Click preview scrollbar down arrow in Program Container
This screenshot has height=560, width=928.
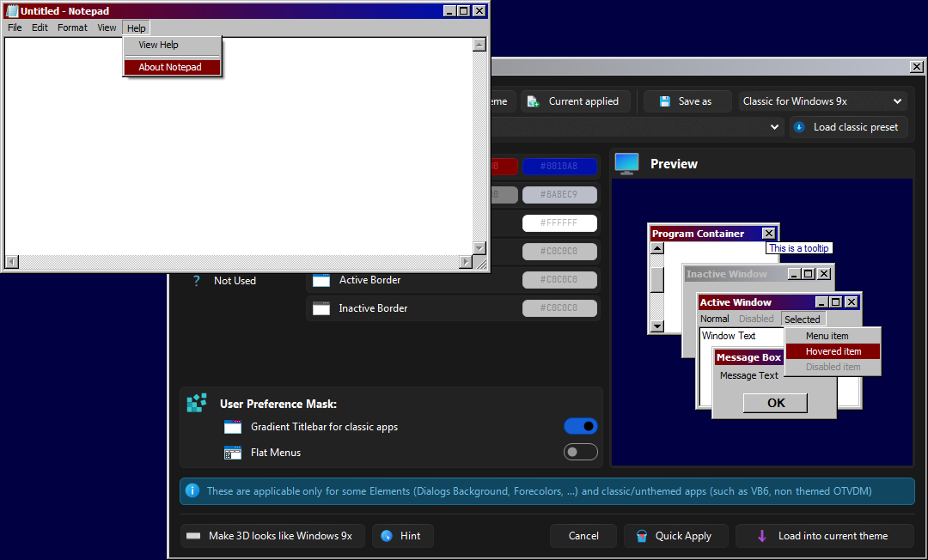(x=657, y=326)
